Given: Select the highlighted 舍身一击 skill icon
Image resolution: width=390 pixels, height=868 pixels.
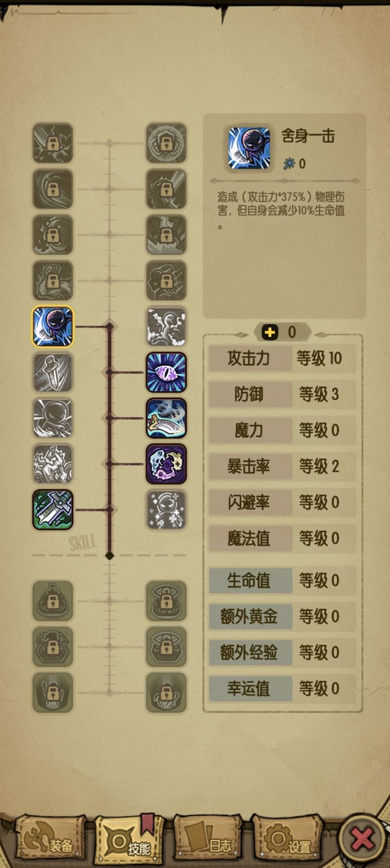Looking at the screenshot, I should click(x=53, y=326).
